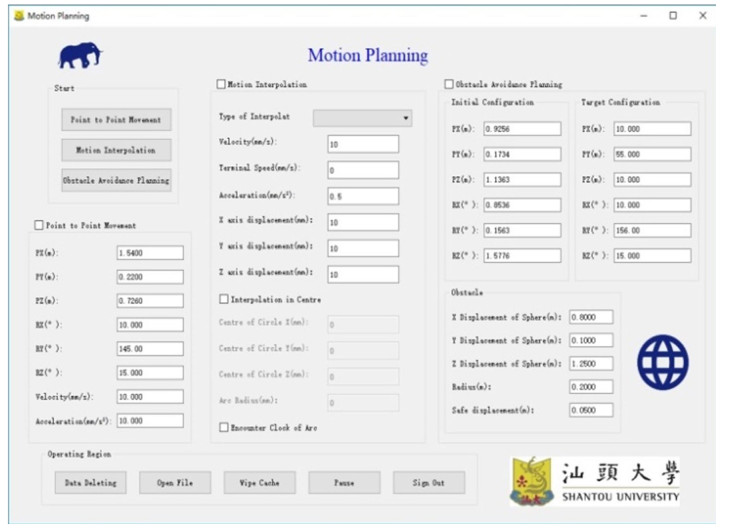
Task: Enable the Point to Point Movement checkbox
Action: [x=39, y=225]
